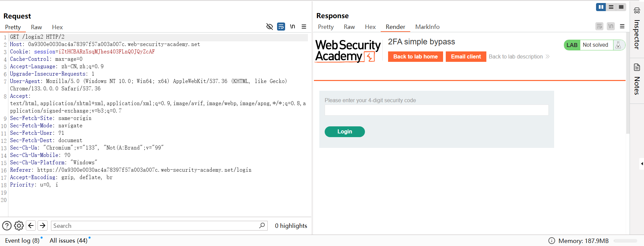Viewport: 644px width, 246px height.
Task: Open search settings gear icon
Action: point(19,225)
